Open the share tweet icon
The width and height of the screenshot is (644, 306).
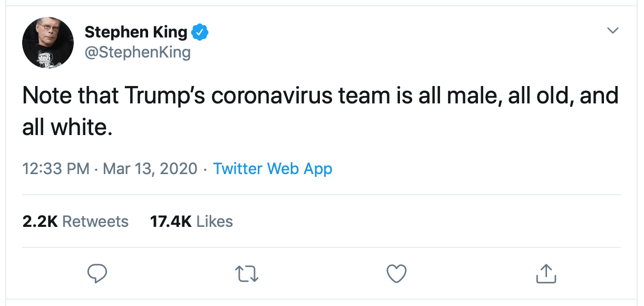(x=546, y=273)
